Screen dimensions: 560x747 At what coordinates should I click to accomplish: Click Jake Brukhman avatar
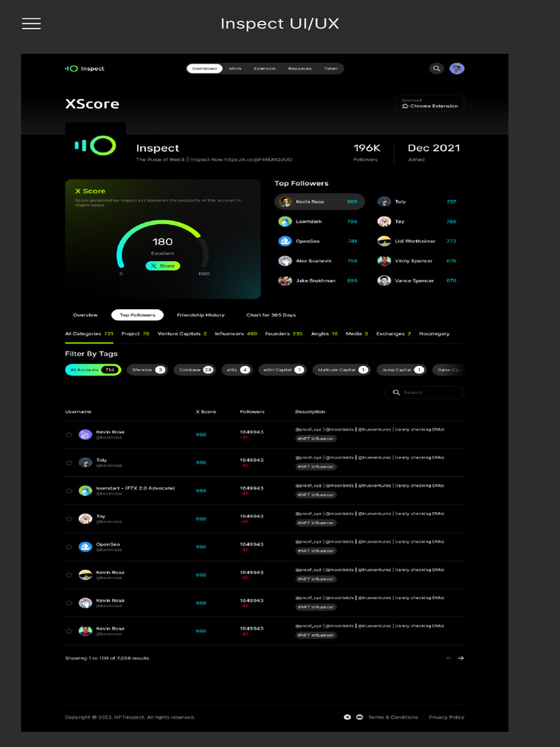(x=285, y=281)
